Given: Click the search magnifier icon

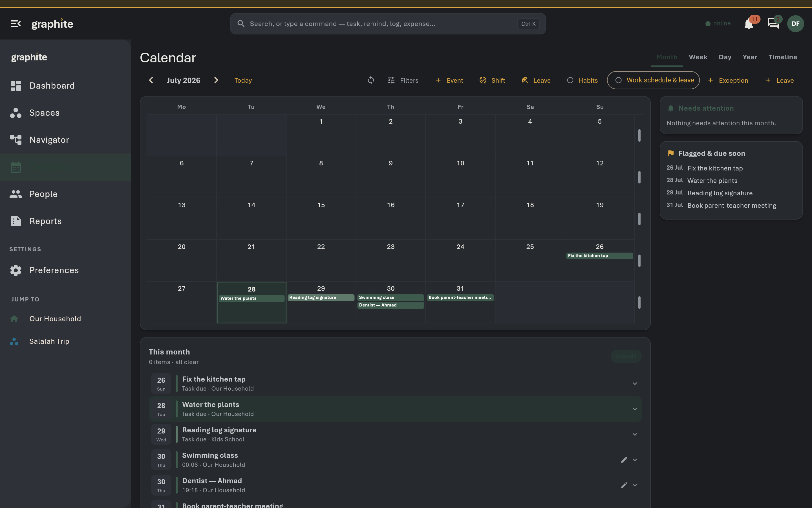Looking at the screenshot, I should point(240,24).
